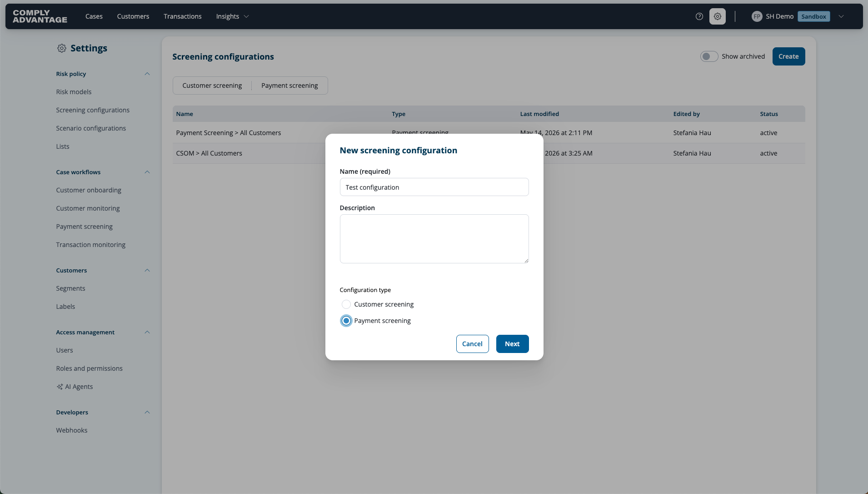868x494 pixels.
Task: Open Labels settings
Action: (x=65, y=307)
